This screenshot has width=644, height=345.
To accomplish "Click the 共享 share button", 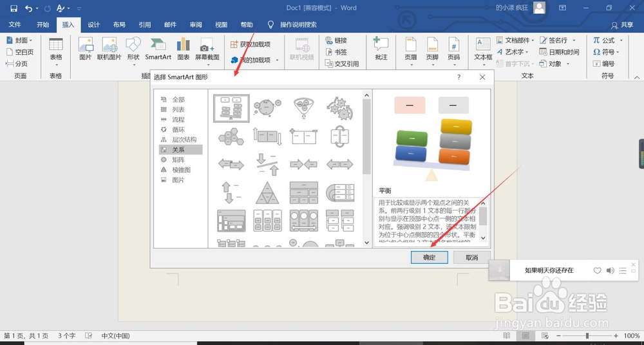I will pyautogui.click(x=622, y=25).
